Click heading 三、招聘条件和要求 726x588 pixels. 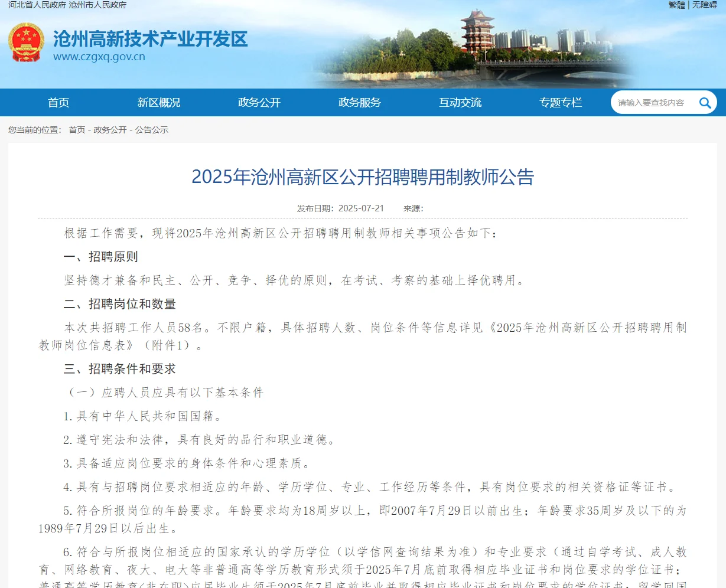pos(120,369)
